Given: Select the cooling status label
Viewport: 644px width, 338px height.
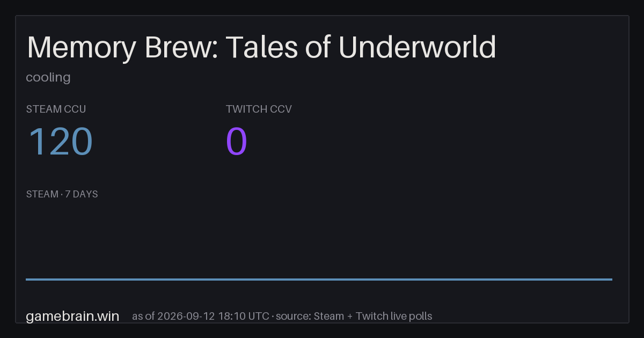Looking at the screenshot, I should click(x=48, y=77).
